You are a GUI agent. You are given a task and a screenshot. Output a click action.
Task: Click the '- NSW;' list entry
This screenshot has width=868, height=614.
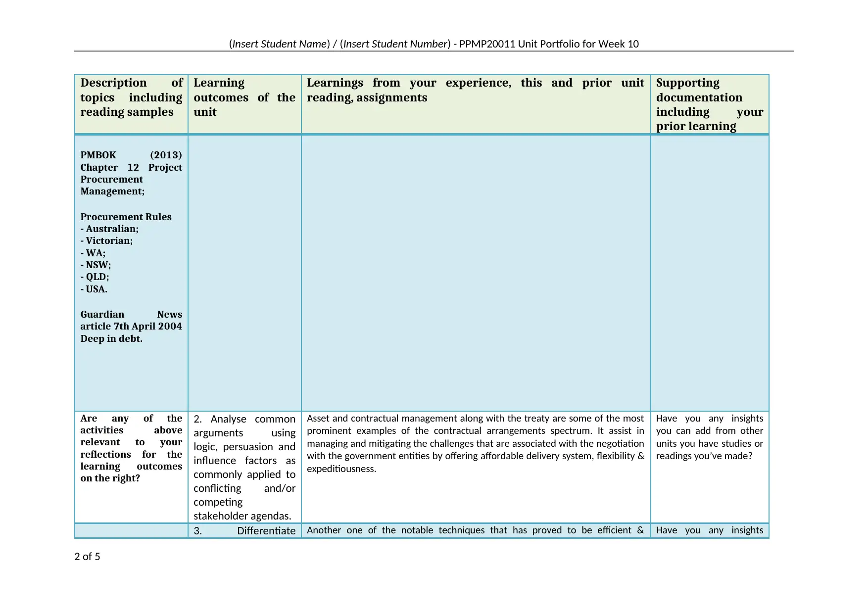coord(96,265)
